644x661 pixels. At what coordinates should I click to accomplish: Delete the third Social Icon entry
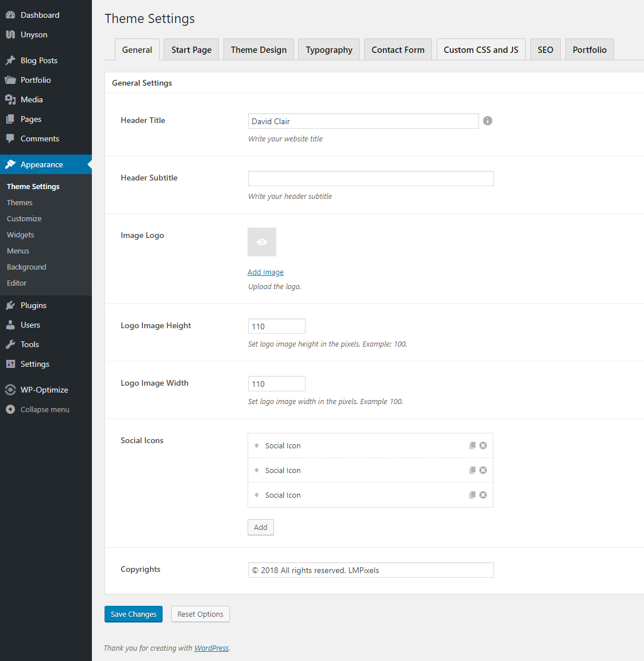[483, 494]
